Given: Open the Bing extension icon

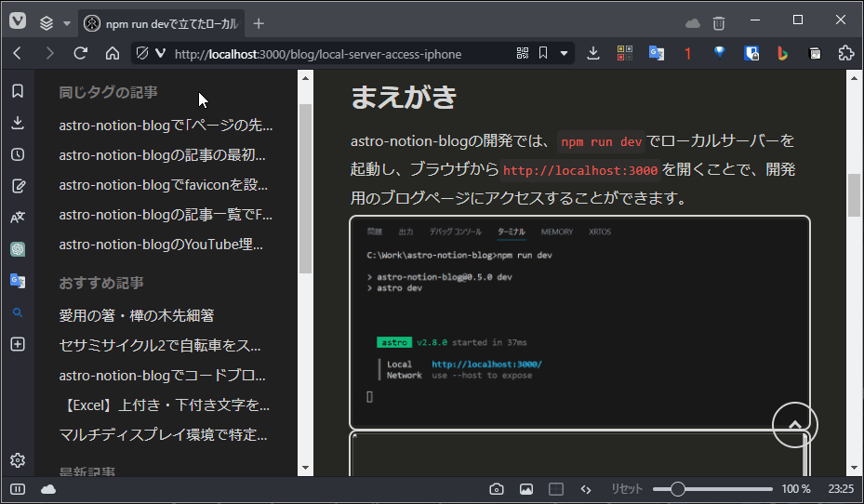Looking at the screenshot, I should [x=782, y=53].
